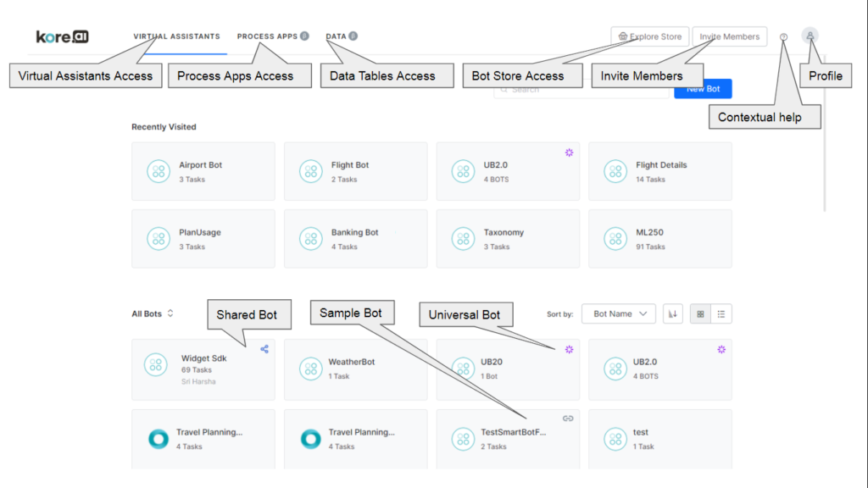Screen dimensions: 868x488
Task: Switch to the Process Apps tab
Action: [268, 36]
